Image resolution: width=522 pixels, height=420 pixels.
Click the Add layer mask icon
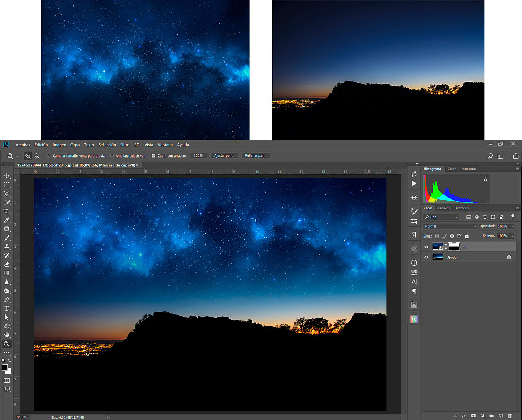[x=473, y=416]
